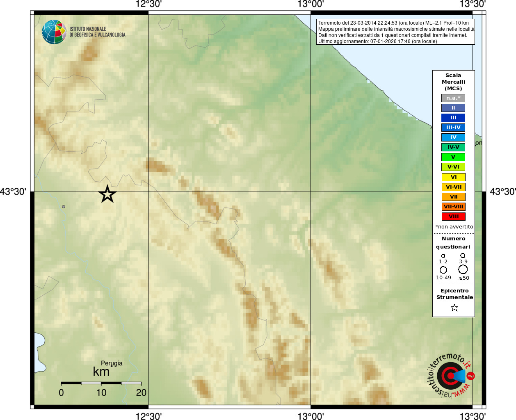Click the left 43°30' latitude label
Viewport: 516px width, 420px height.
tap(13, 192)
